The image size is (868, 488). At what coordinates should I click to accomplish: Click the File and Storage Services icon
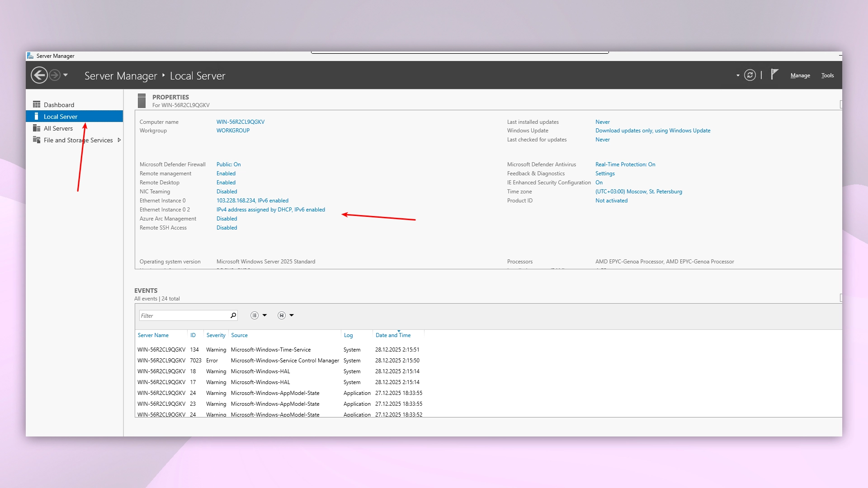(x=37, y=140)
